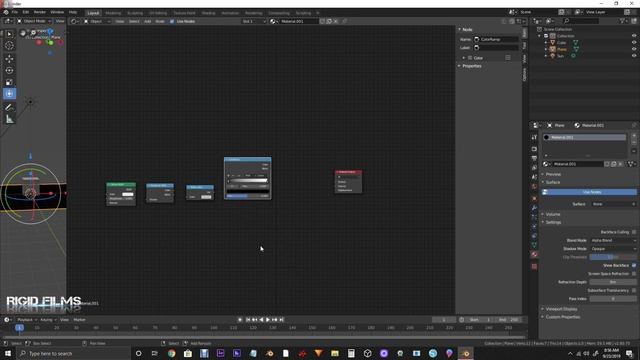Add a new material slot with plus
The image size is (640, 360).
(x=634, y=135)
